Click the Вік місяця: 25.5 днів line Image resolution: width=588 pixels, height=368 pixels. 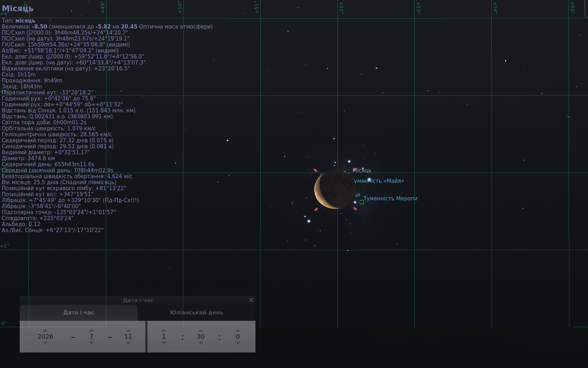pyautogui.click(x=59, y=182)
